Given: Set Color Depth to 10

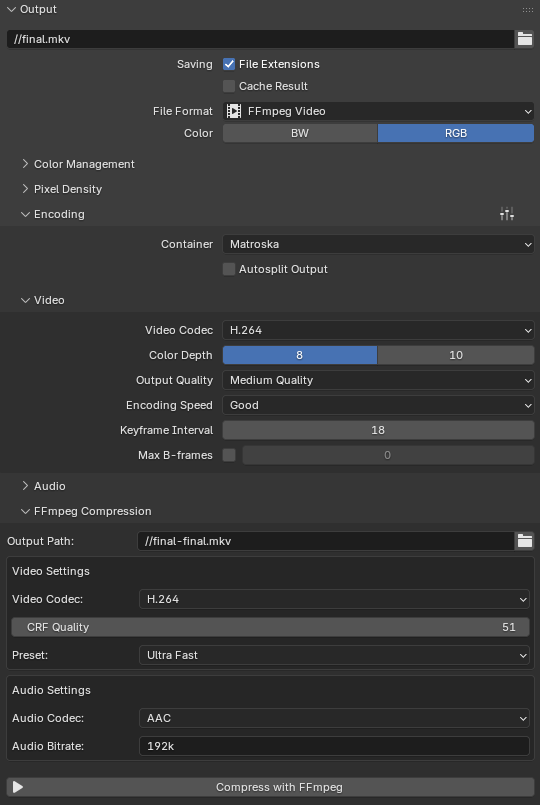Looking at the screenshot, I should (456, 355).
